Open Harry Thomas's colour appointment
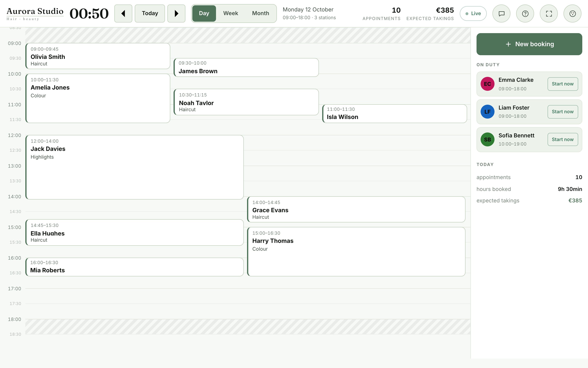Image resolution: width=588 pixels, height=368 pixels. click(x=356, y=252)
